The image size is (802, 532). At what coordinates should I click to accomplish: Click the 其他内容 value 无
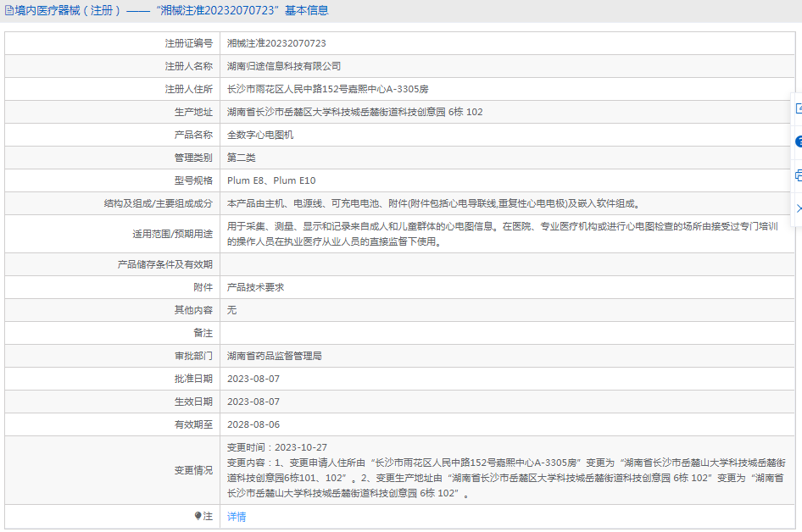click(x=231, y=310)
